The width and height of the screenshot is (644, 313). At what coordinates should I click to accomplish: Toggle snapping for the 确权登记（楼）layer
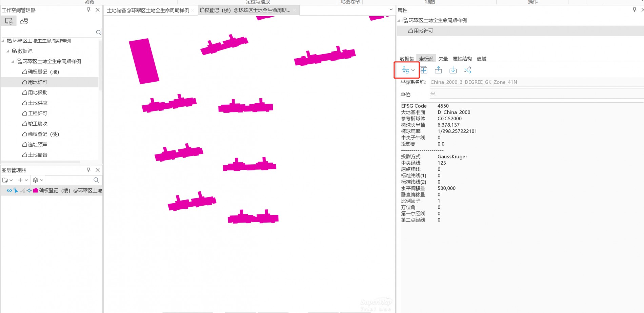click(29, 190)
